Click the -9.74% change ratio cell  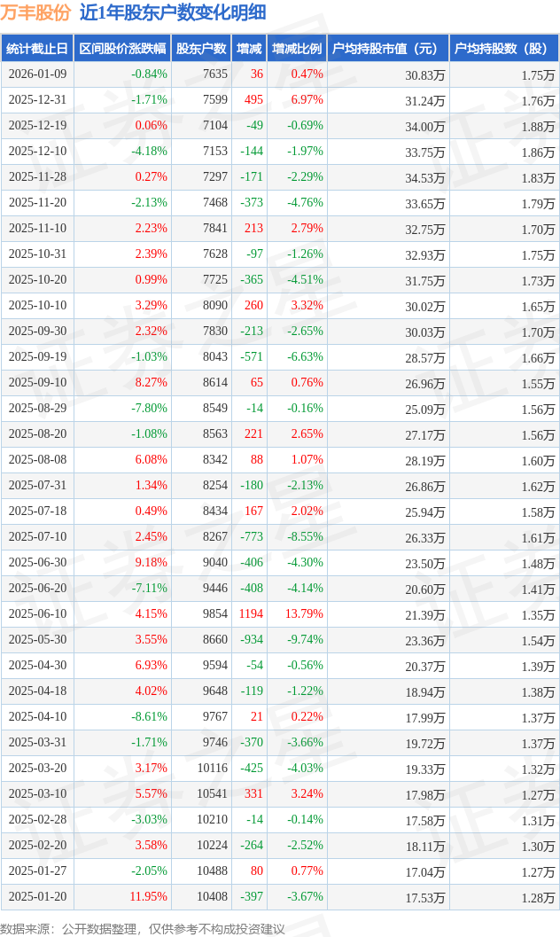305,640
